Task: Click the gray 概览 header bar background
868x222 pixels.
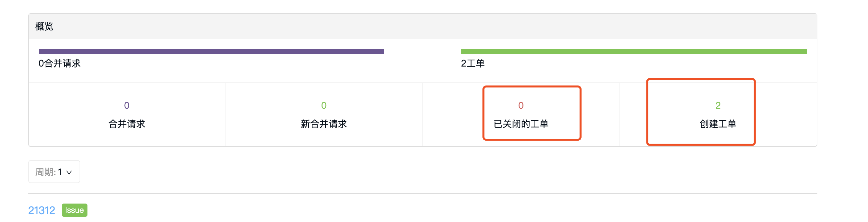Action: tap(423, 26)
